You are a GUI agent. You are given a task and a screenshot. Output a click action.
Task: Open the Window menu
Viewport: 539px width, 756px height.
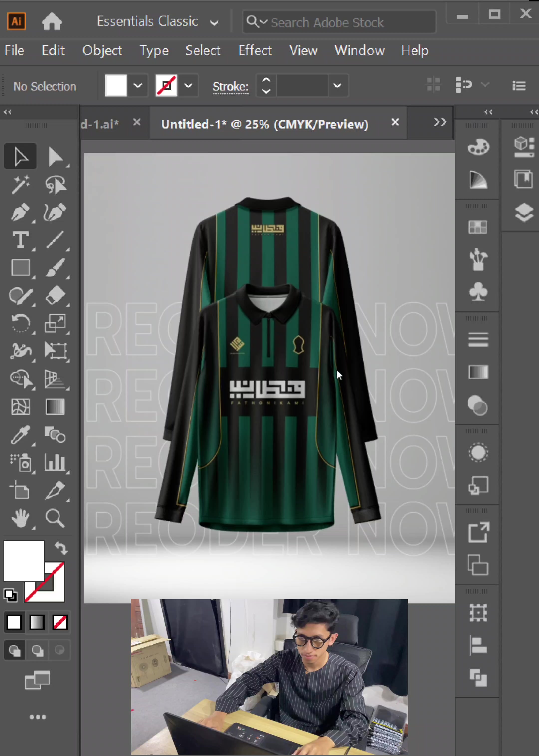tap(359, 50)
